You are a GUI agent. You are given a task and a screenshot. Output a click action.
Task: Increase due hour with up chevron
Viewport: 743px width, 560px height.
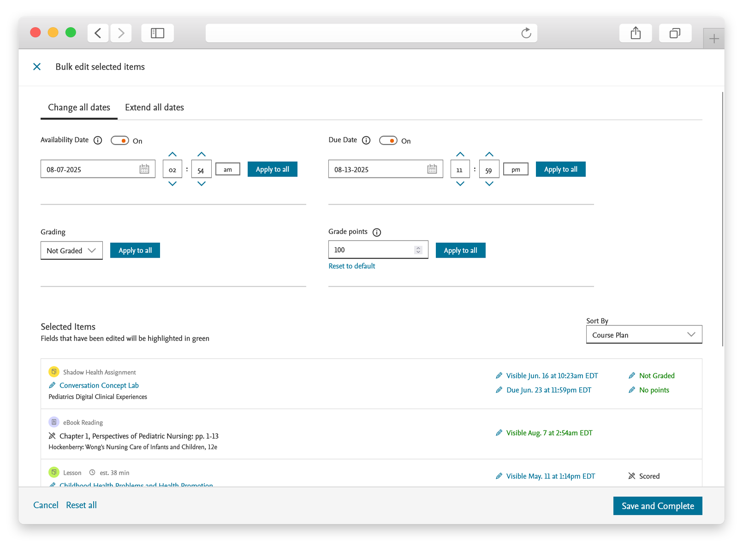pyautogui.click(x=460, y=154)
